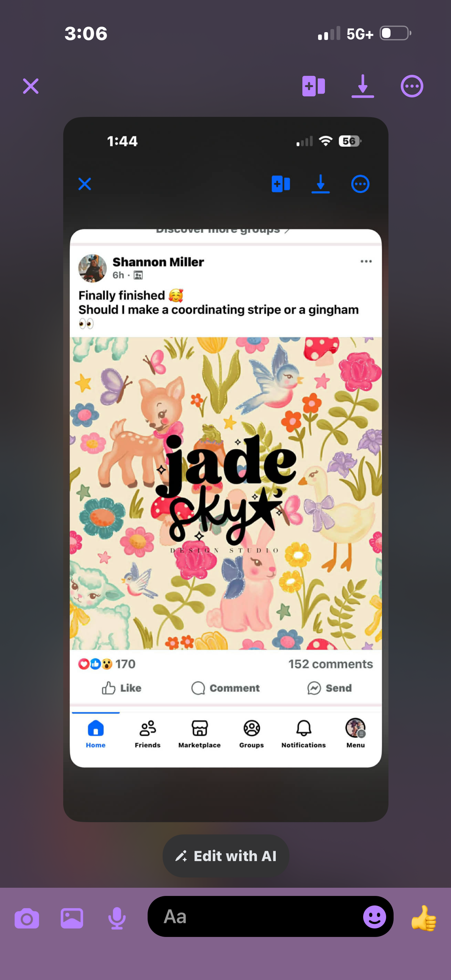Close the image viewer with the purple X
Screen dimensions: 451x980
(31, 86)
